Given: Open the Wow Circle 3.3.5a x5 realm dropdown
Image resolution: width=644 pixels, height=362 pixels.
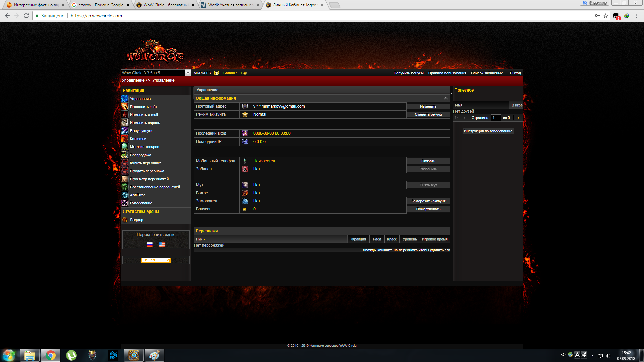Looking at the screenshot, I should [188, 73].
